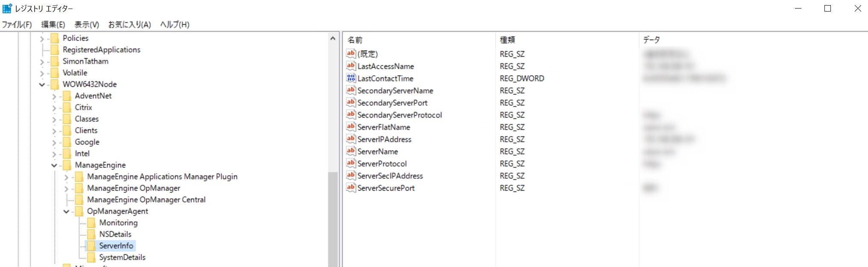
Task: Select the SystemDetails registry key
Action: (x=122, y=257)
